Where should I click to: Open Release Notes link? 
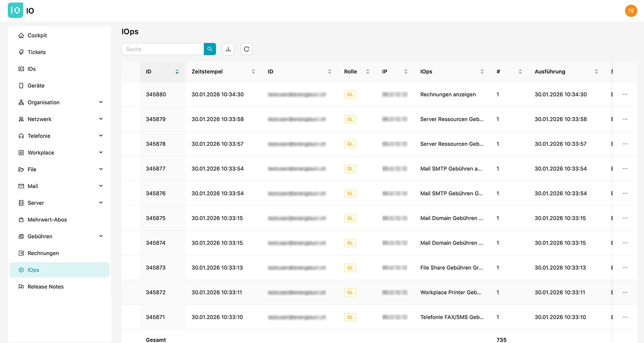pyautogui.click(x=45, y=287)
